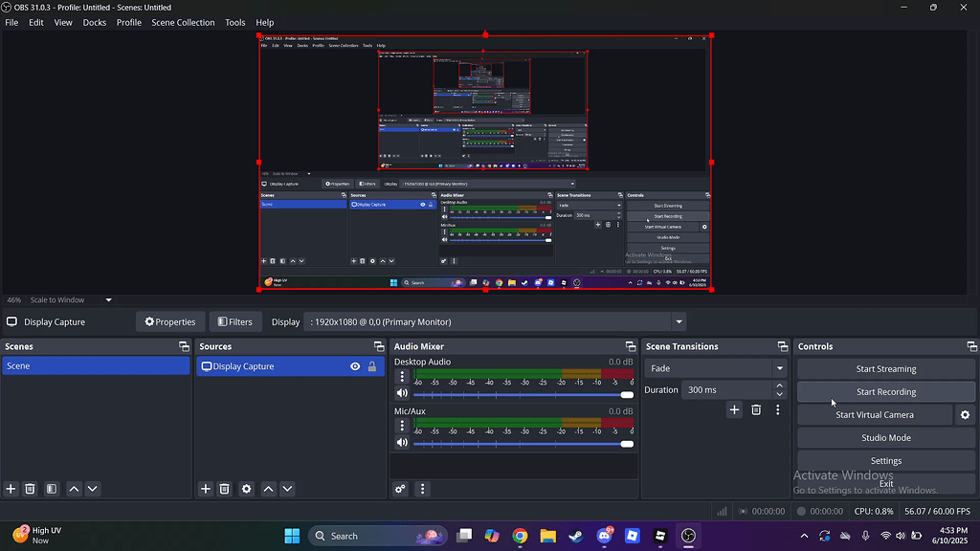This screenshot has width=980, height=551.
Task: Open the Tools menu
Action: tap(234, 22)
